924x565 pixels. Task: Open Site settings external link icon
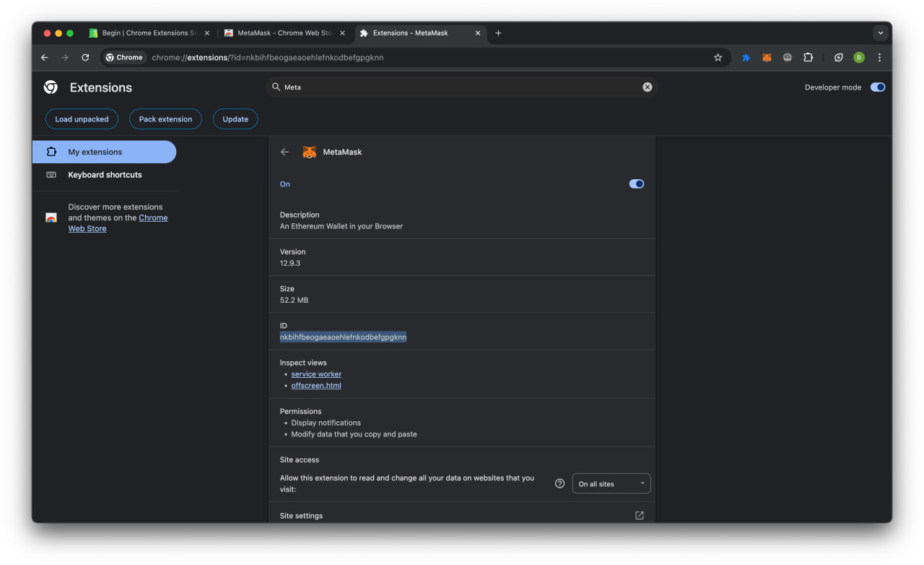[x=639, y=516]
